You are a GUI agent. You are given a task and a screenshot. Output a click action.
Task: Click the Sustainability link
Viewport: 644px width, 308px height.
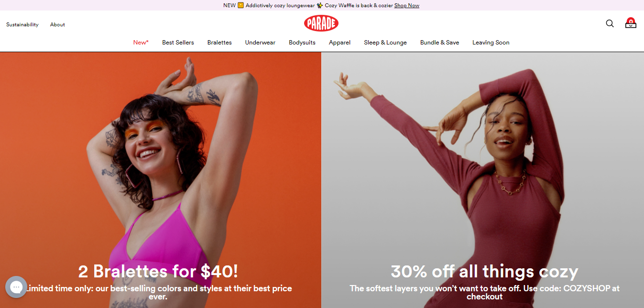(x=22, y=24)
